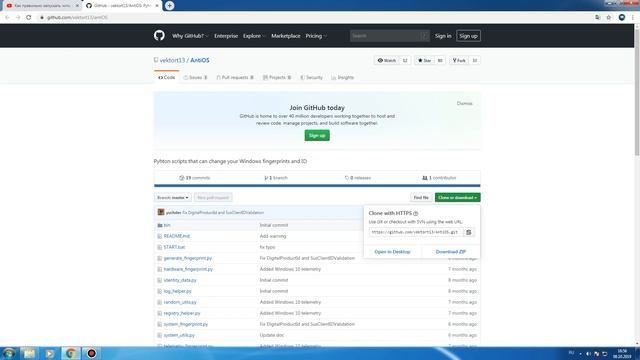Screen dimensions: 640x360
Task: Click Open in Desktop link
Action: pos(392,252)
